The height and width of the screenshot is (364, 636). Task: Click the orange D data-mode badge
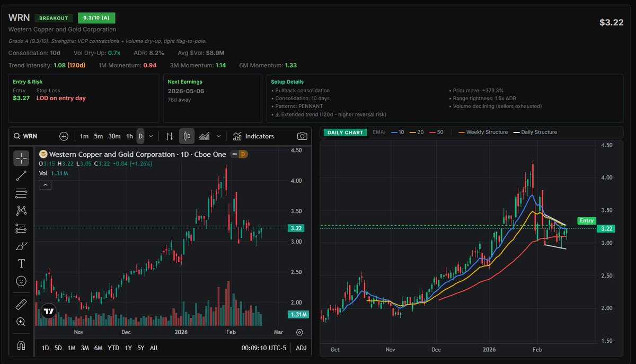[243, 154]
